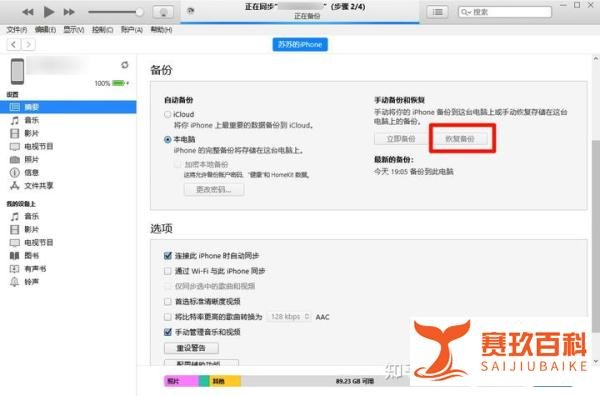Open the 编辑(E) menu
Viewport: 600px width, 396px height.
coord(45,29)
